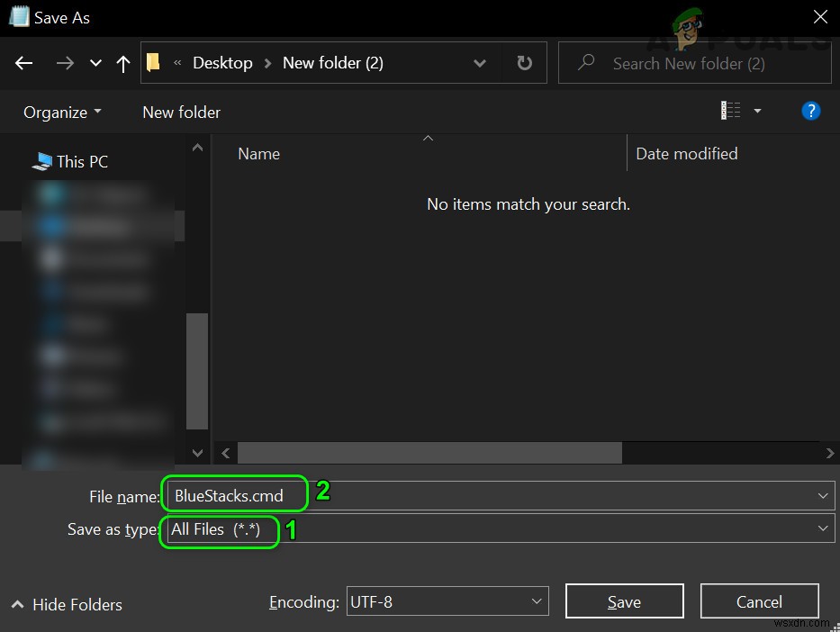Open the Organize menu
840x632 pixels.
tap(62, 113)
